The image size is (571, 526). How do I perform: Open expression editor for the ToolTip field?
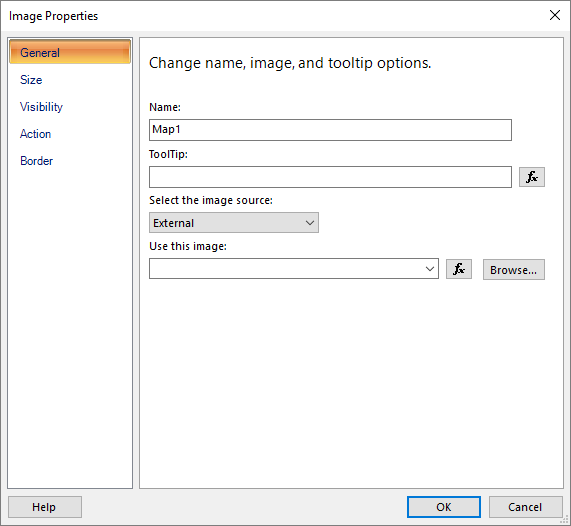[532, 177]
